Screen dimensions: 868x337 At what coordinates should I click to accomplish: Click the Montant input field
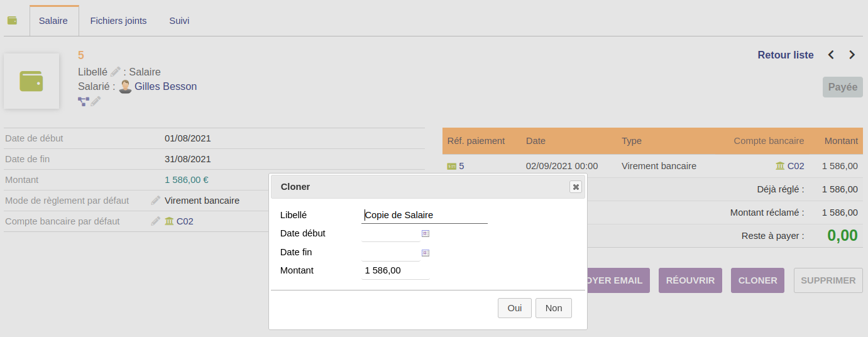coord(395,271)
